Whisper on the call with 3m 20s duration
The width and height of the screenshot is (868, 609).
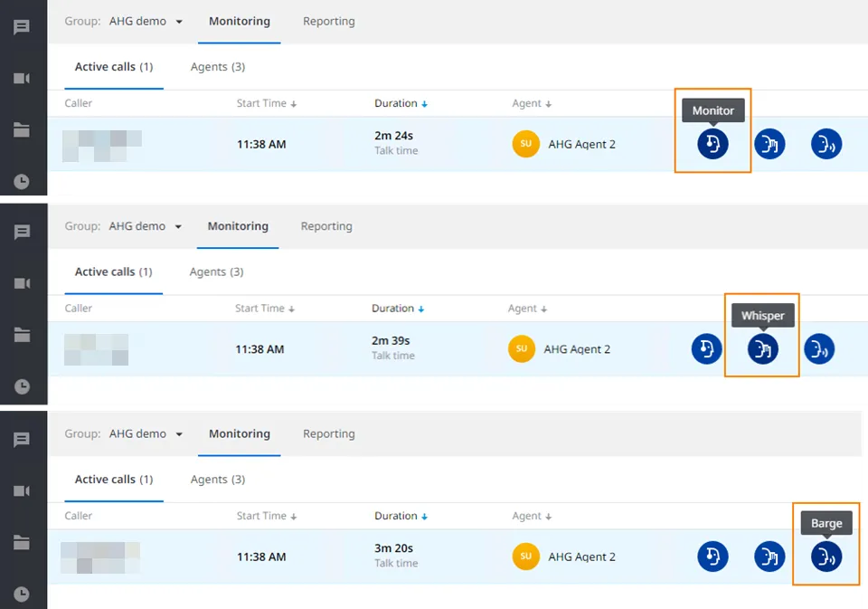pyautogui.click(x=769, y=557)
